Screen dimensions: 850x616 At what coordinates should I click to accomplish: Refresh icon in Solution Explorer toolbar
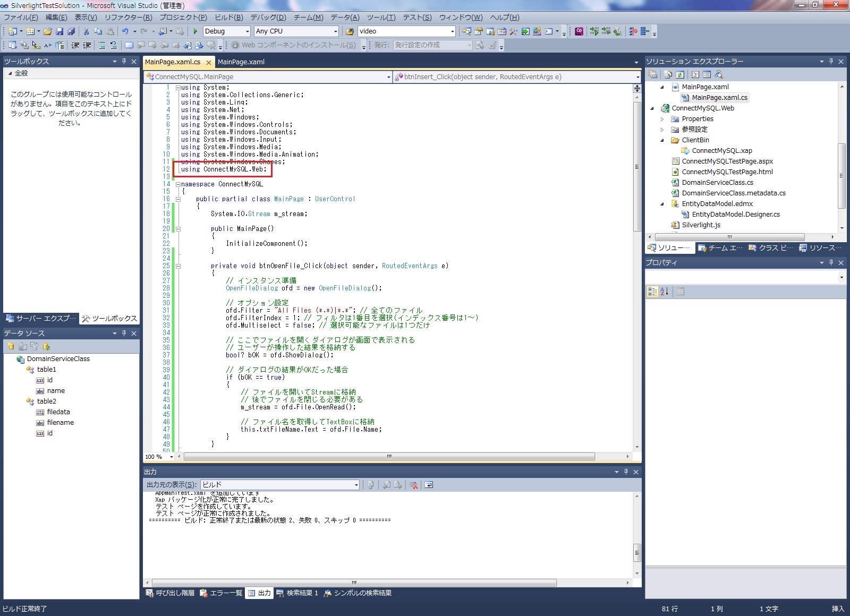click(x=679, y=75)
